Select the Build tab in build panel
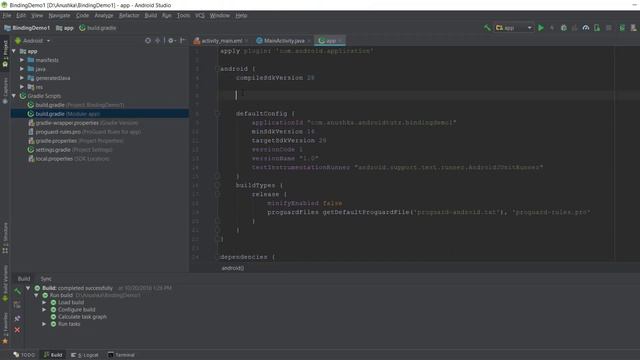The image size is (640, 360). [x=24, y=279]
